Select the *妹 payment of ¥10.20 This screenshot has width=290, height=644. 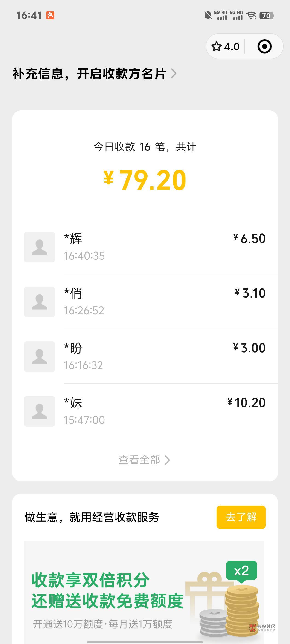click(165, 411)
